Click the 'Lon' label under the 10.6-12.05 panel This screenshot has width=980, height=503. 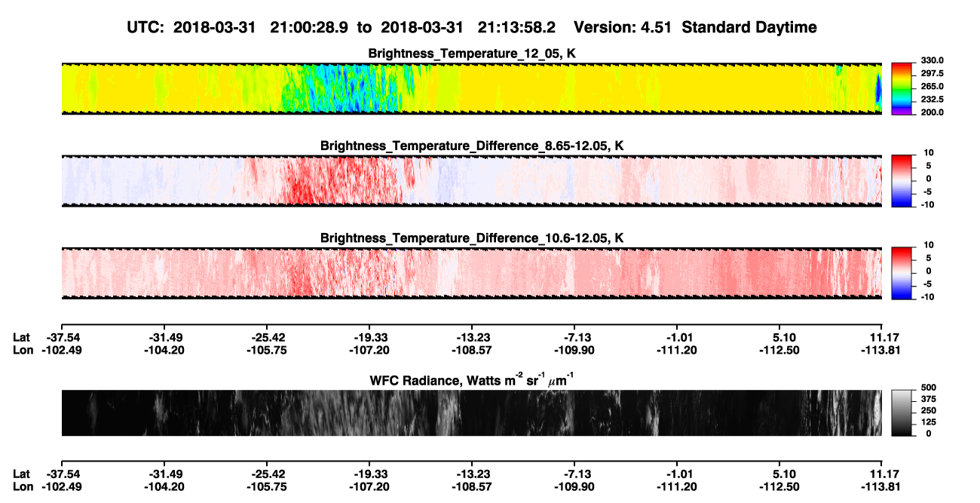[23, 350]
